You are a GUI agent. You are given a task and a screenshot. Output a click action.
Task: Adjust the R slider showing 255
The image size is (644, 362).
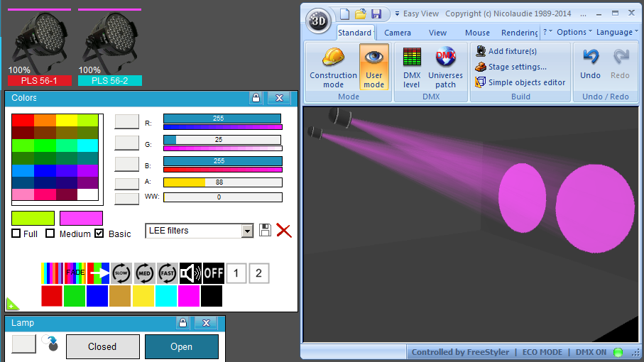[x=222, y=119]
